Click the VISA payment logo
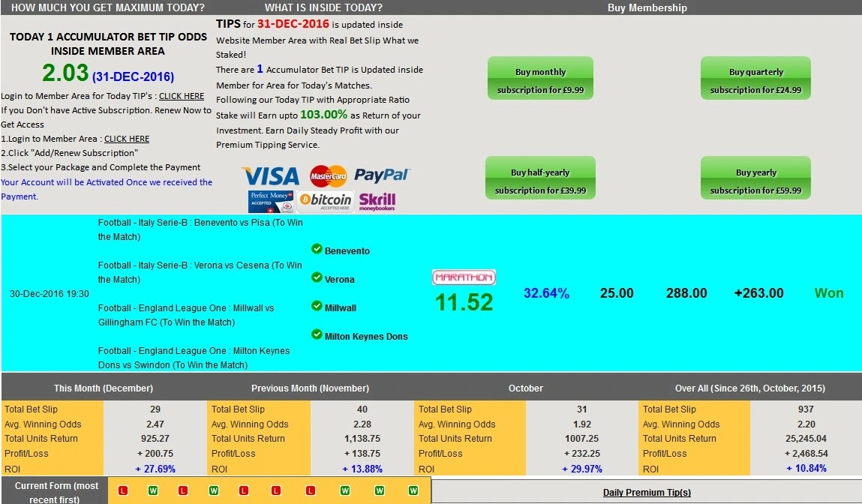 (x=270, y=176)
